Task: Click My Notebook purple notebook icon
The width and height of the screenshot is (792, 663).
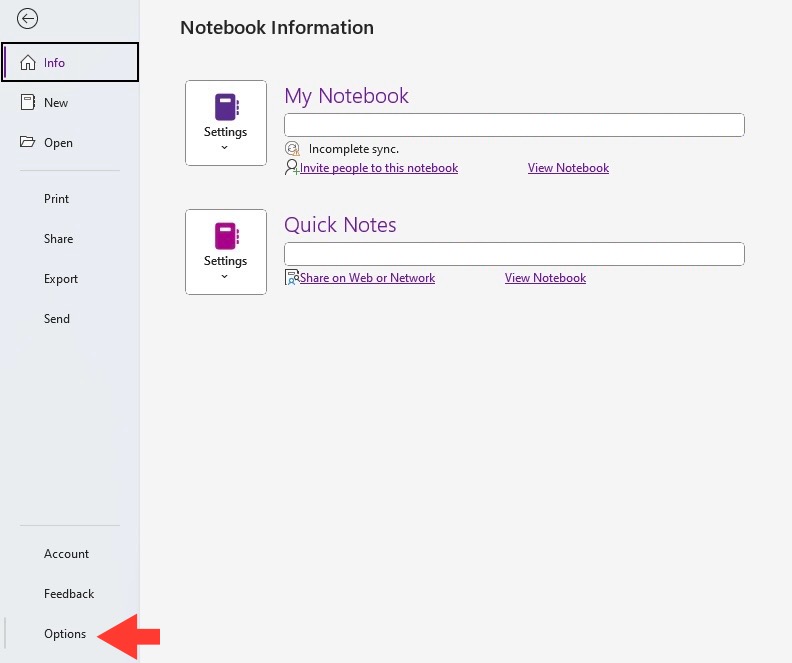Action: point(226,107)
